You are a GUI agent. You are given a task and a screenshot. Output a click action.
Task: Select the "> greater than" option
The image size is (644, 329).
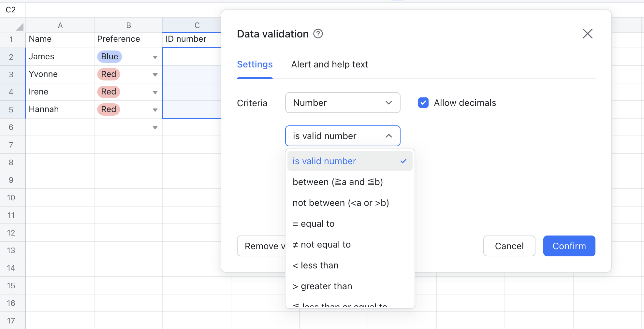[322, 286]
